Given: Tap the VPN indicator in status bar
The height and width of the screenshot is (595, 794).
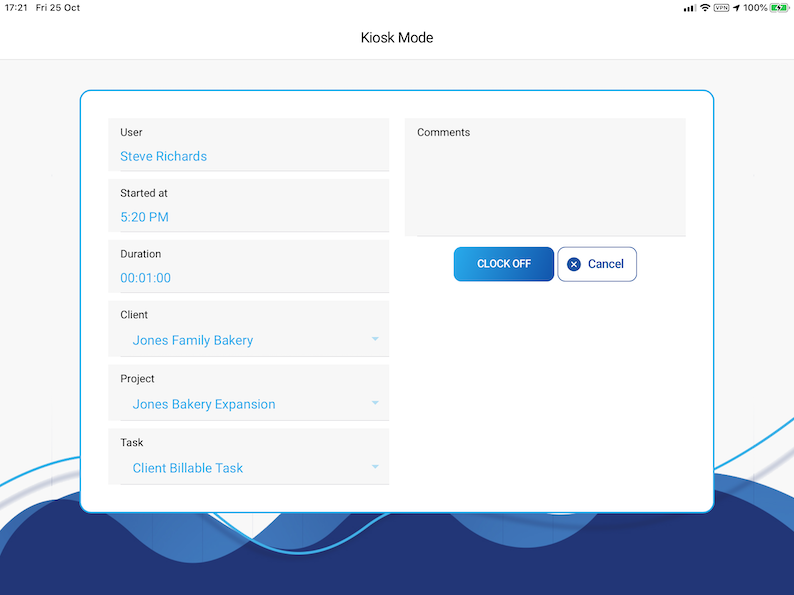Looking at the screenshot, I should [x=721, y=8].
